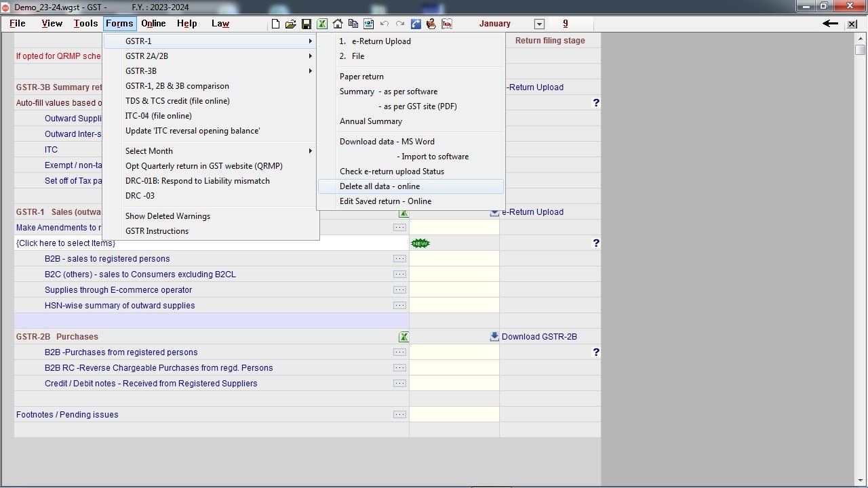Click the back arrow icon at top right

pos(830,24)
